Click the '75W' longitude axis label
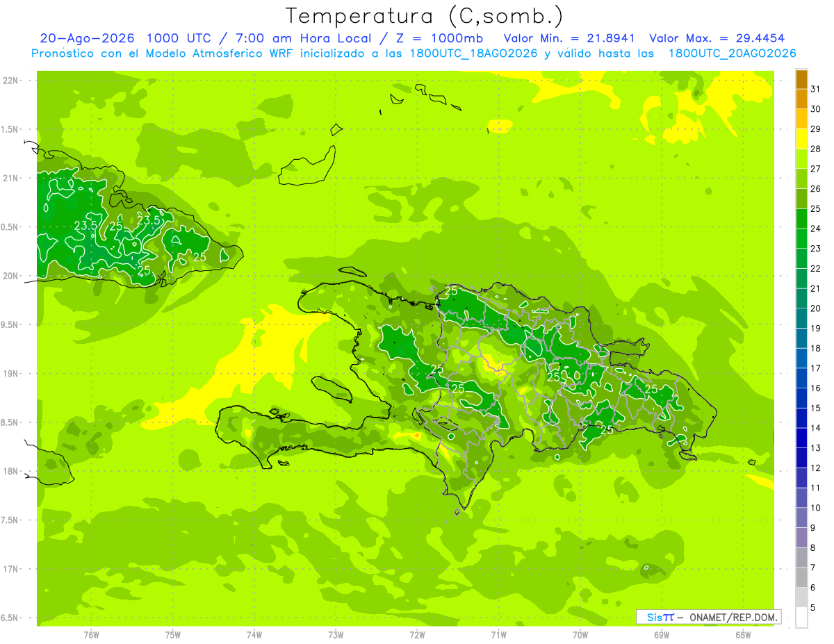This screenshot has height=644, width=834. (x=173, y=634)
